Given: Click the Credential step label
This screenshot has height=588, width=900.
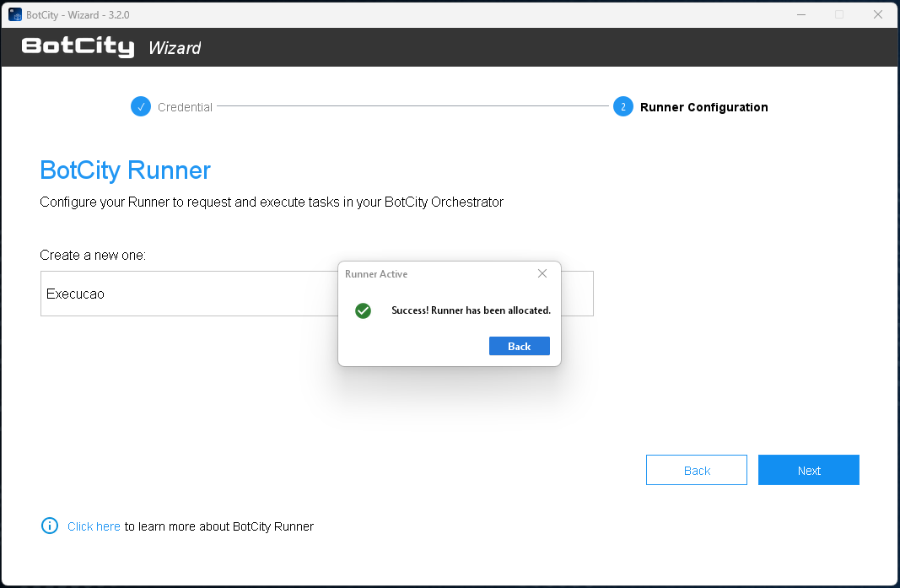Looking at the screenshot, I should [185, 107].
